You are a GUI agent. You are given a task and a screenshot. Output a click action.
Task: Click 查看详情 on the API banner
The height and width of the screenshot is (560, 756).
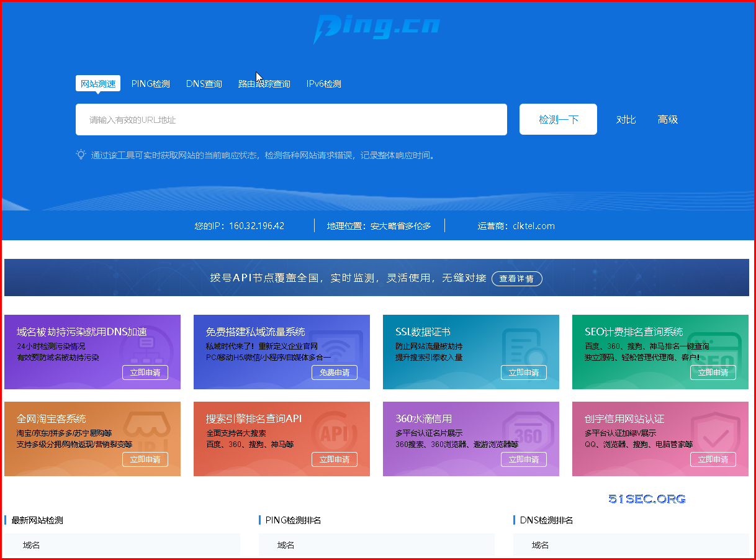click(517, 279)
